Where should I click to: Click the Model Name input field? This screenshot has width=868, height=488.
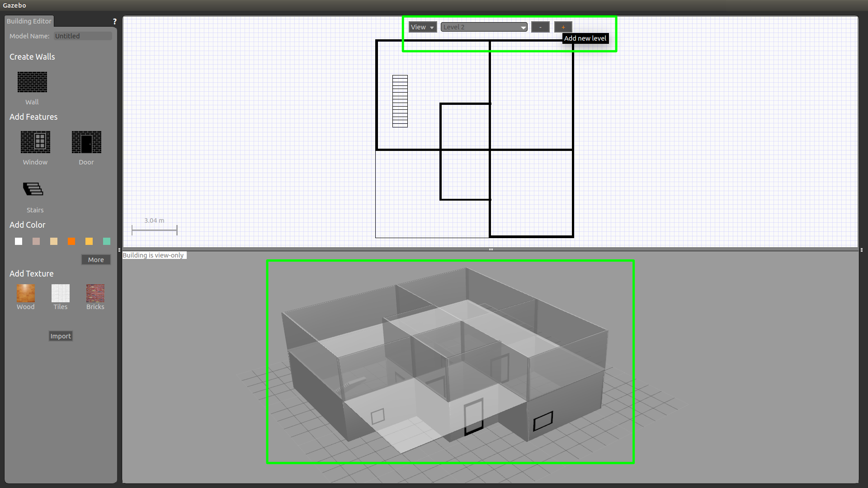83,36
